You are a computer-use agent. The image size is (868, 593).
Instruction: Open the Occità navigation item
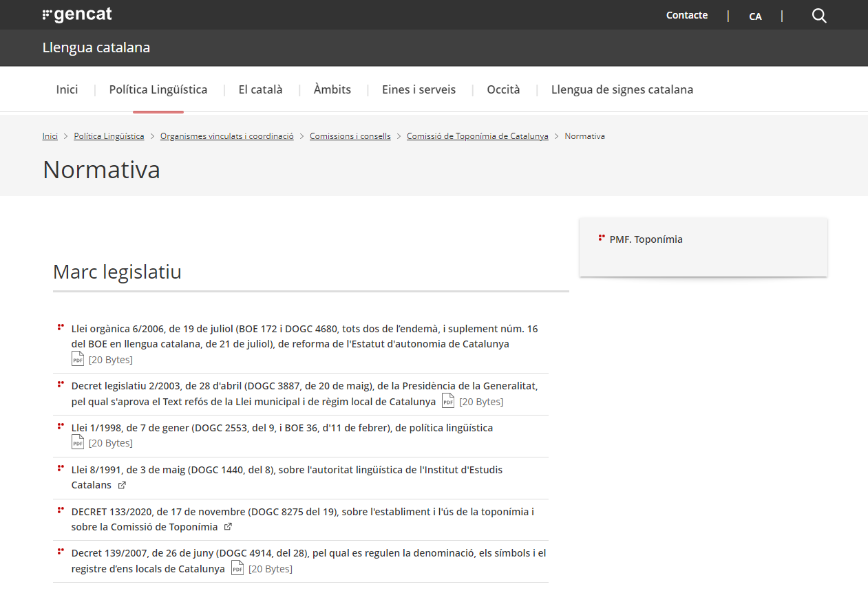pos(504,89)
